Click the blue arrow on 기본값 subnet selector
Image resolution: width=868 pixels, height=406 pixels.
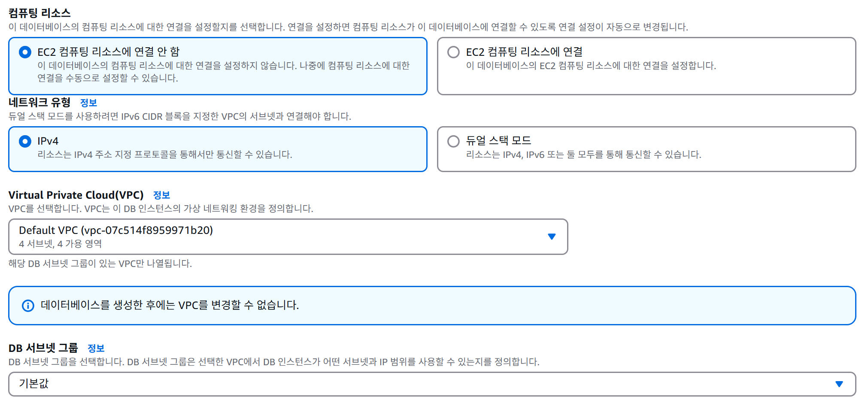point(839,384)
